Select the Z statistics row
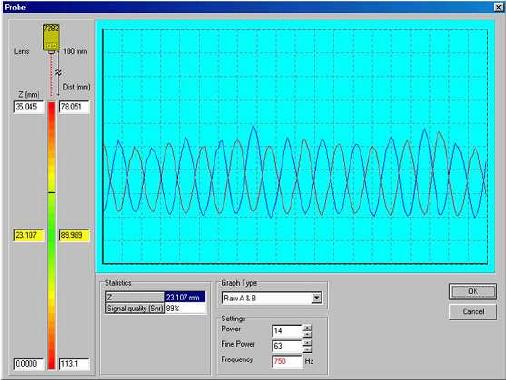Viewport: 506px width, 380px height. tap(155, 297)
